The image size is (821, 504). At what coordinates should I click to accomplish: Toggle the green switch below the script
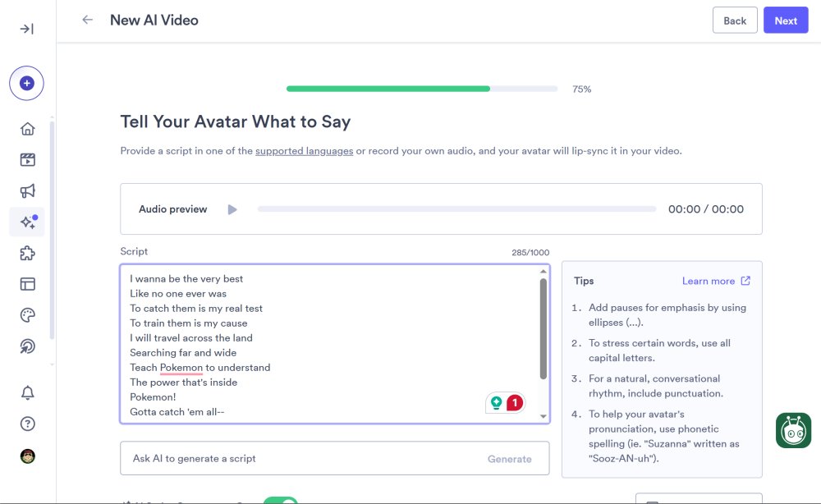click(x=280, y=501)
